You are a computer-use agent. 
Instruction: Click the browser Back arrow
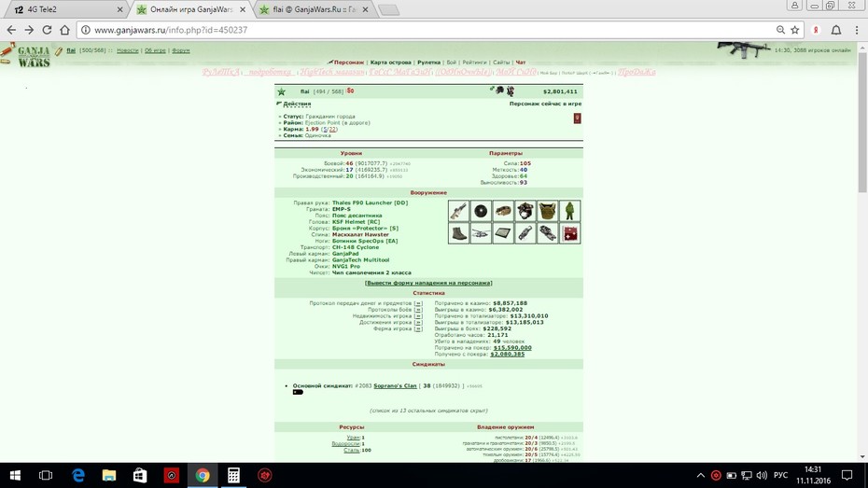11,30
